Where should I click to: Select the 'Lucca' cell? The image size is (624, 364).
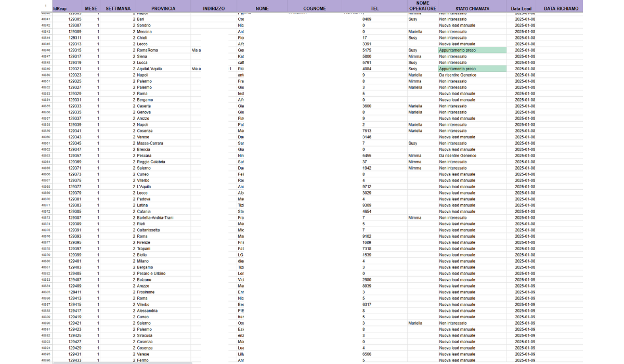click(x=163, y=63)
